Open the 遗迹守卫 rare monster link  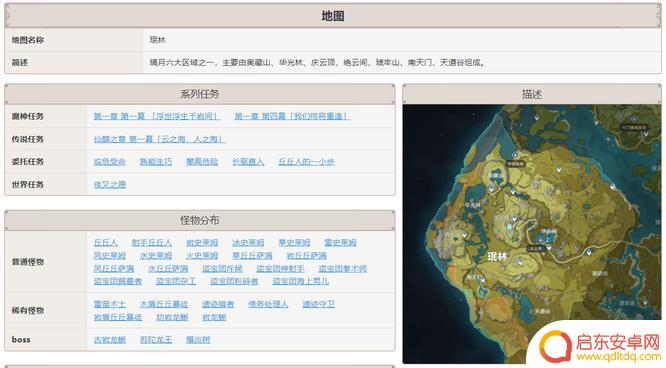click(319, 304)
